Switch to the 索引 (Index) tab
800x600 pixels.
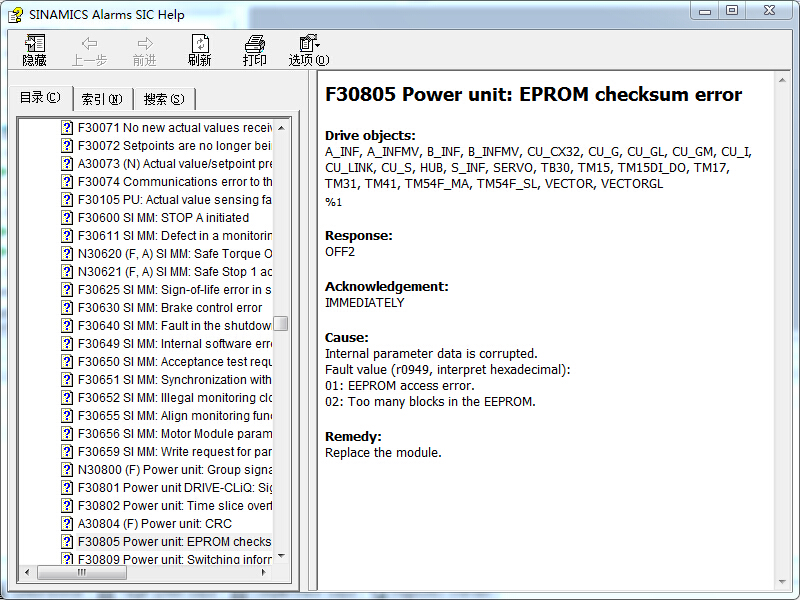103,99
